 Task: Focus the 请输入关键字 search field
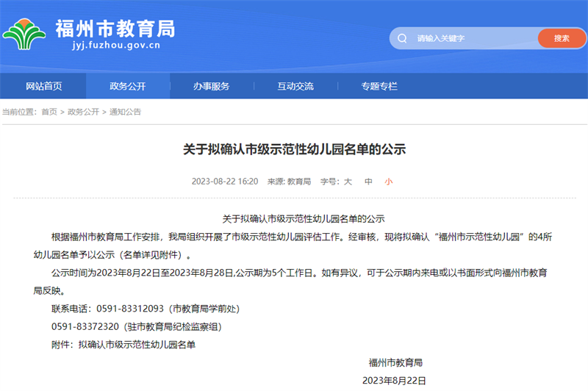[470, 38]
